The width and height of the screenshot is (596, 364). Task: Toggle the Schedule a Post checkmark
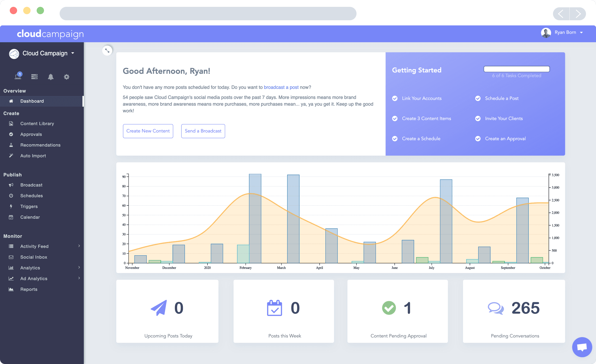pyautogui.click(x=478, y=98)
